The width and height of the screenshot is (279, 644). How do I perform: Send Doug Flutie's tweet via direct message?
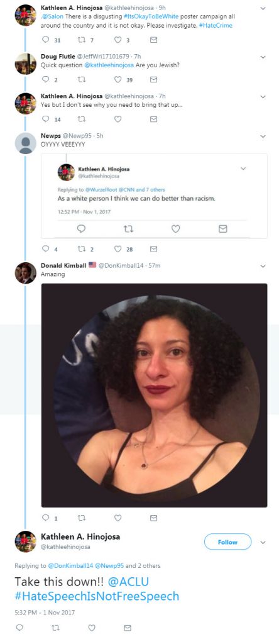153,80
